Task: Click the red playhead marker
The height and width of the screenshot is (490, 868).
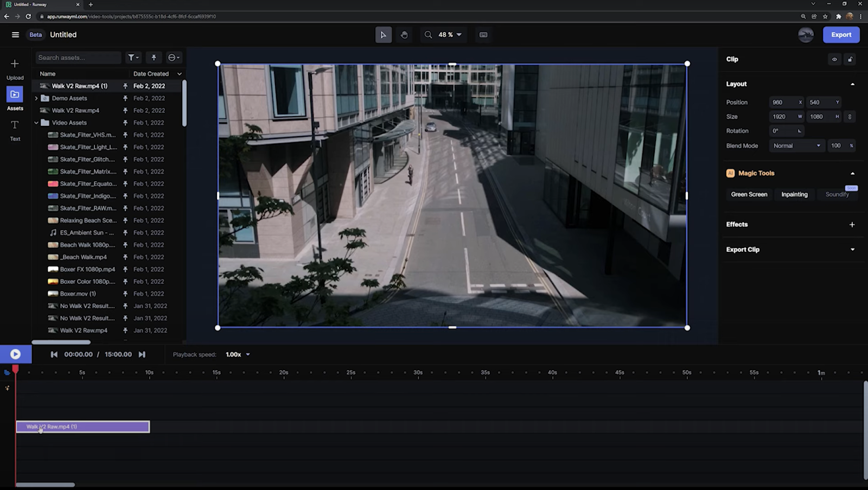Action: point(16,369)
